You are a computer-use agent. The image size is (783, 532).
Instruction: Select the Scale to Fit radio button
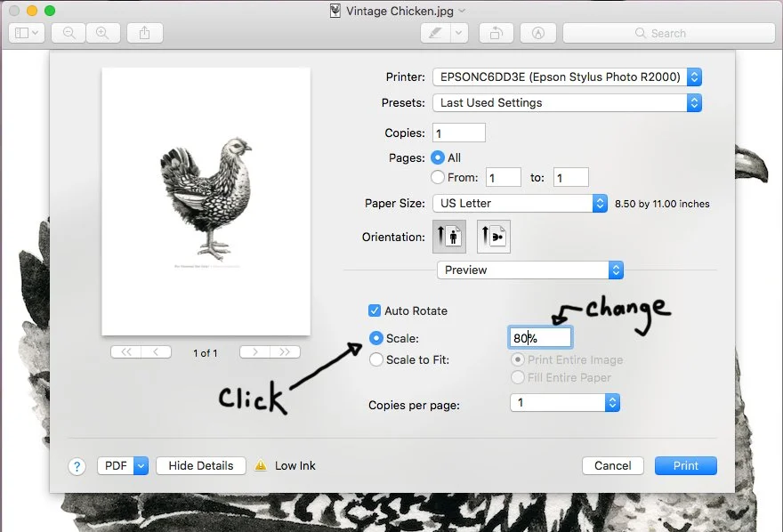click(376, 359)
